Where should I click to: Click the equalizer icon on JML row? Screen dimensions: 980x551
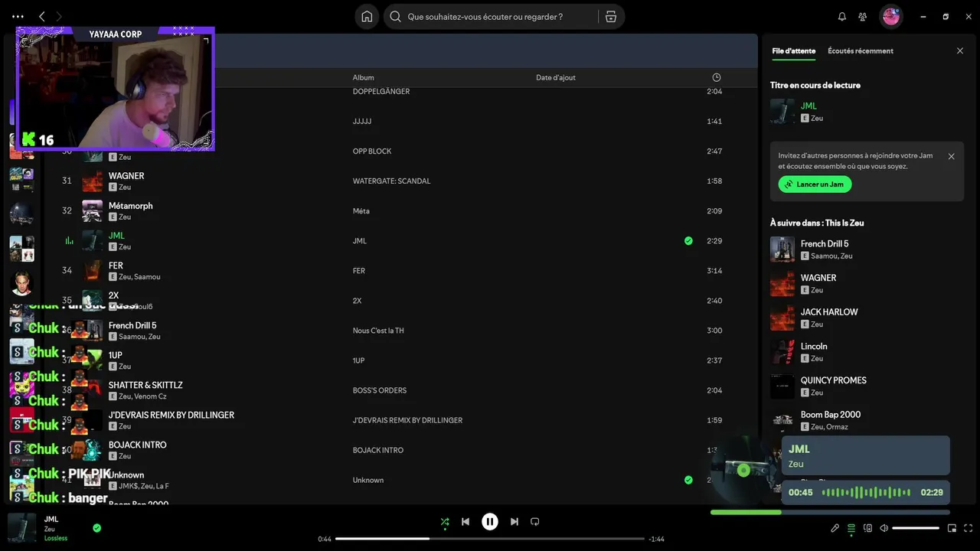coord(69,241)
